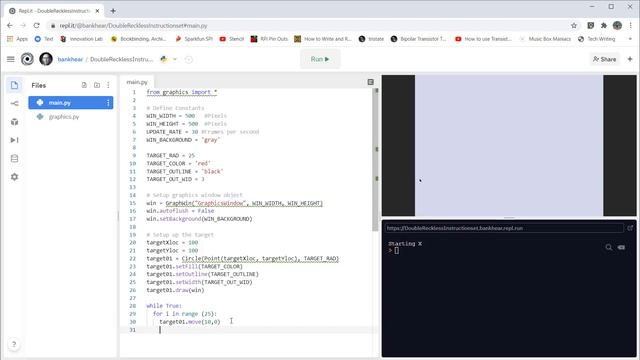Viewport: 640px width, 360px height.
Task: Open the Extensions puzzle icon
Action: click(604, 25)
